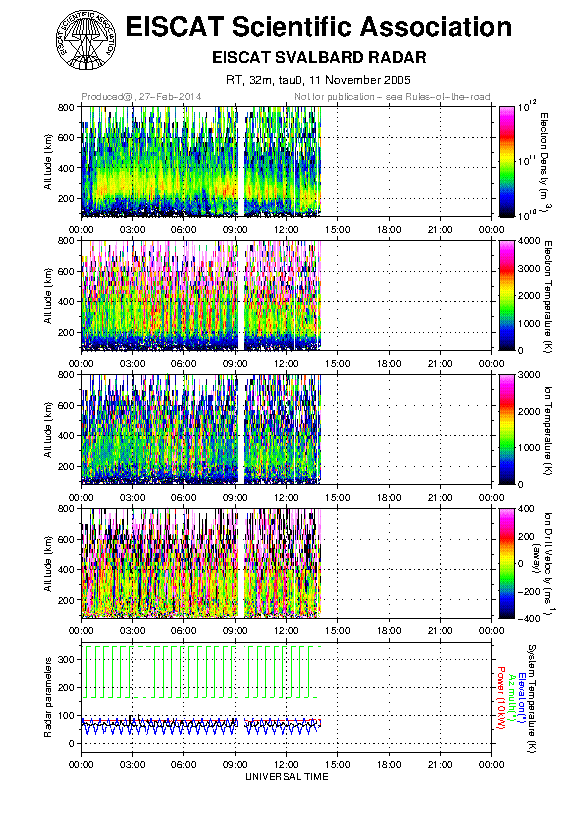Click the Ion Temperature color scale
Viewport: 580px width, 820px height.
pos(507,429)
